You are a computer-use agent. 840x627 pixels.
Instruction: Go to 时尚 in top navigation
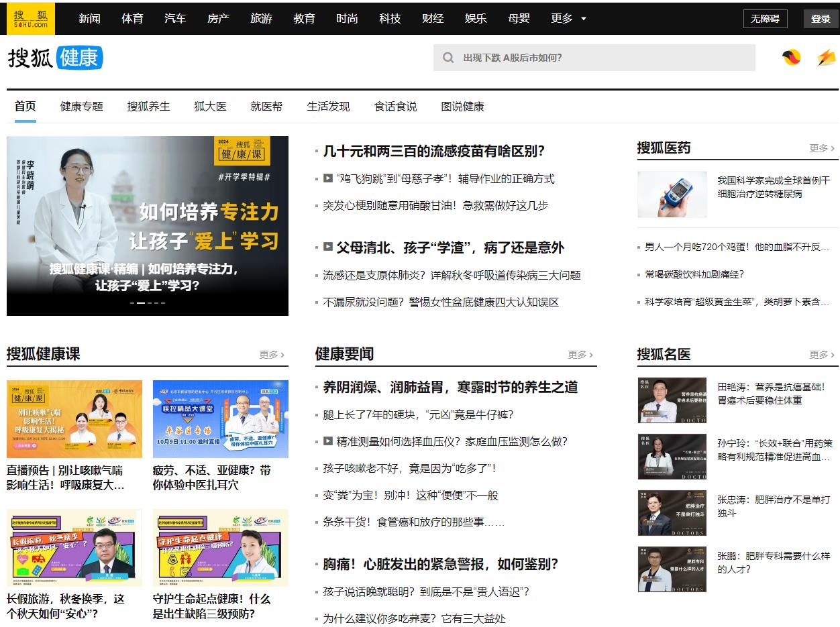(347, 19)
